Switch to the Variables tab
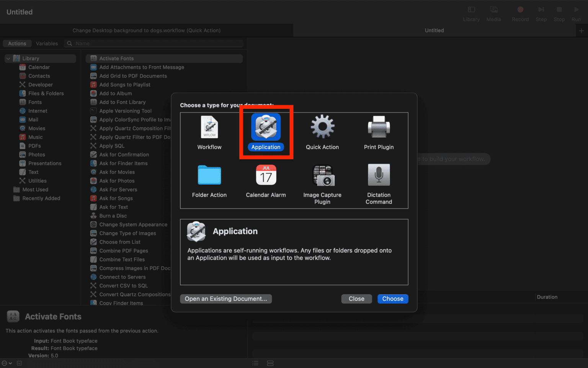The image size is (588, 368). tap(47, 43)
